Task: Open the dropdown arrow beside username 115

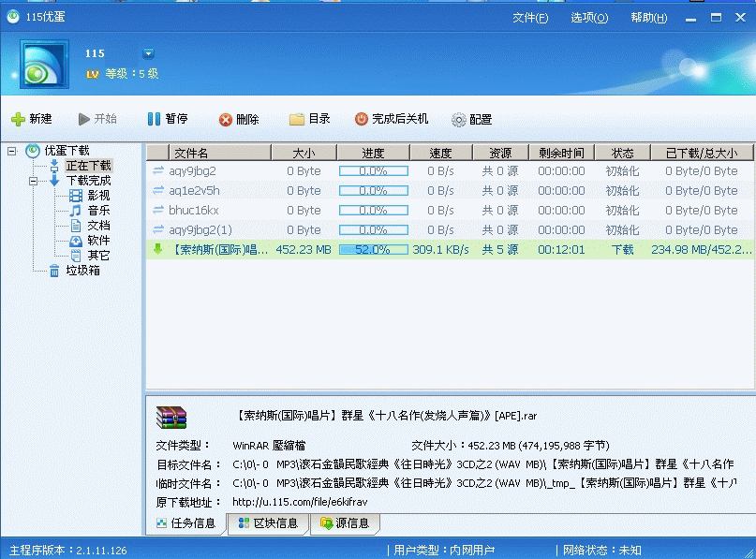Action: [148, 53]
